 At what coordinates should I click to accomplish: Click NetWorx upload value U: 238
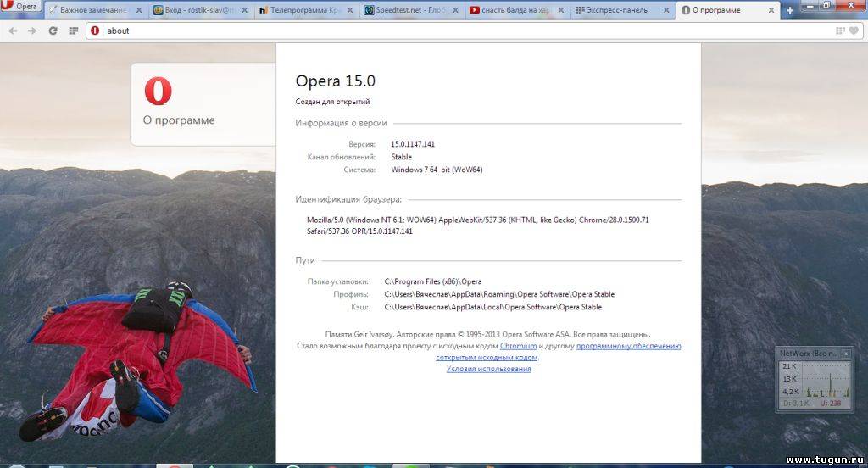pyautogui.click(x=831, y=404)
